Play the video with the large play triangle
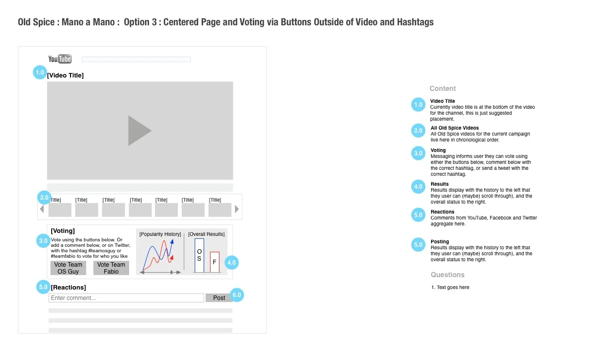590x364 pixels. [x=140, y=131]
